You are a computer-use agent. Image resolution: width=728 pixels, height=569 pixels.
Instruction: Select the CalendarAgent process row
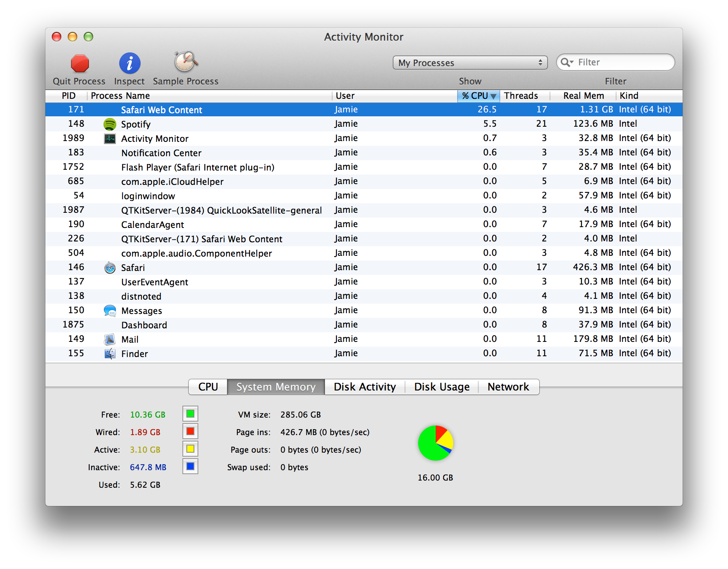(x=364, y=224)
